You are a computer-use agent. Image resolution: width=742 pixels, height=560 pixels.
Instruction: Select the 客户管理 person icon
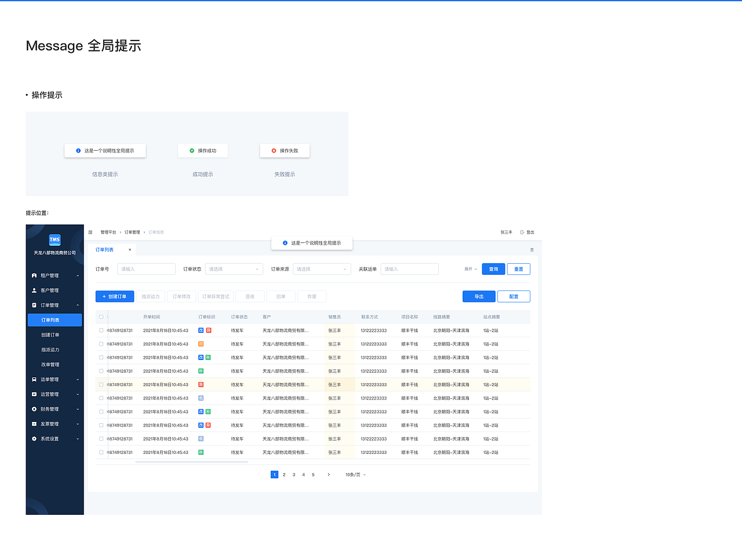pos(35,290)
